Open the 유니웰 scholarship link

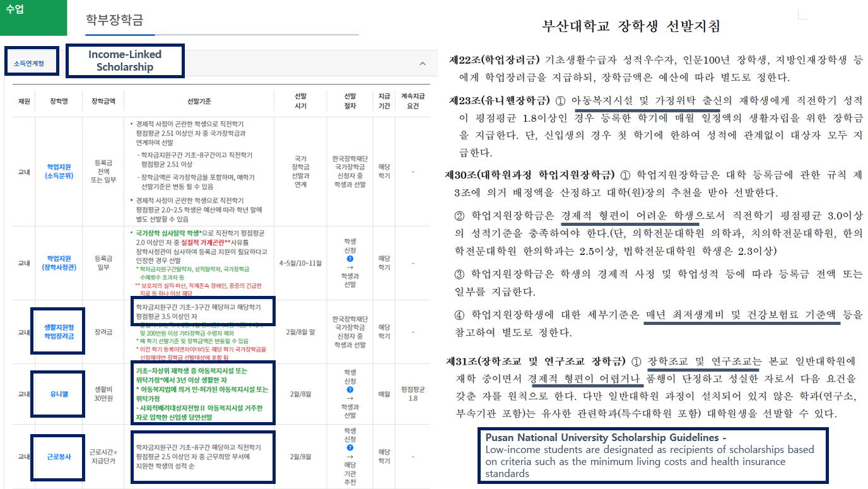pos(59,394)
